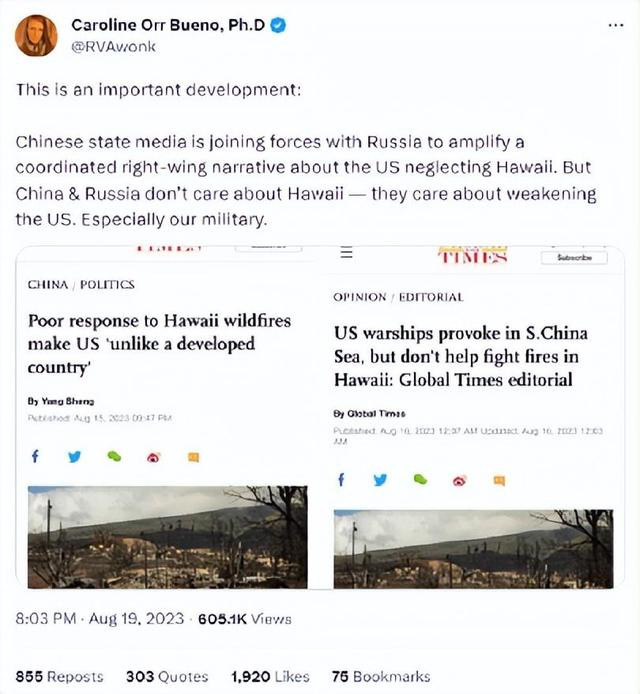Screen dimensions: 640x694
Task: Share the right article via Twitter icon
Action: [x=380, y=480]
